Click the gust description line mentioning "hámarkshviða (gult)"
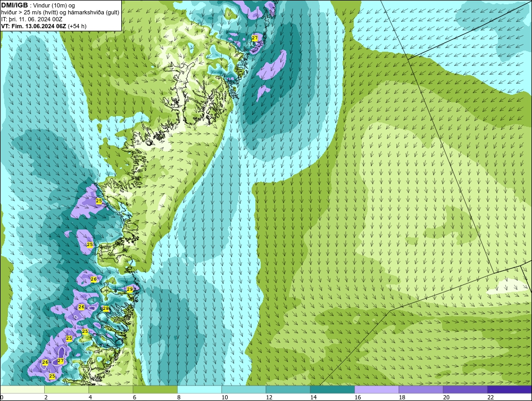This screenshot has width=532, height=401. point(60,13)
